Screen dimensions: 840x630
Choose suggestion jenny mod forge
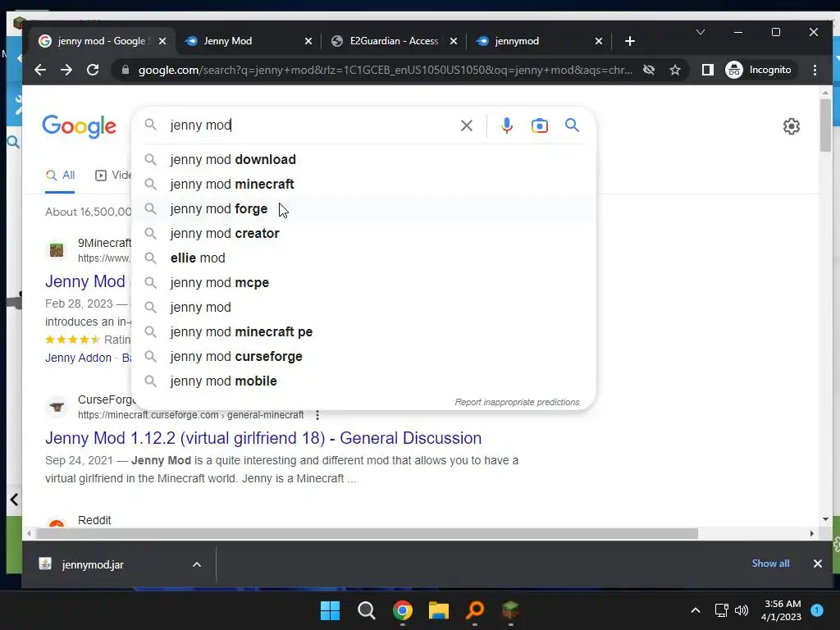(x=363, y=209)
